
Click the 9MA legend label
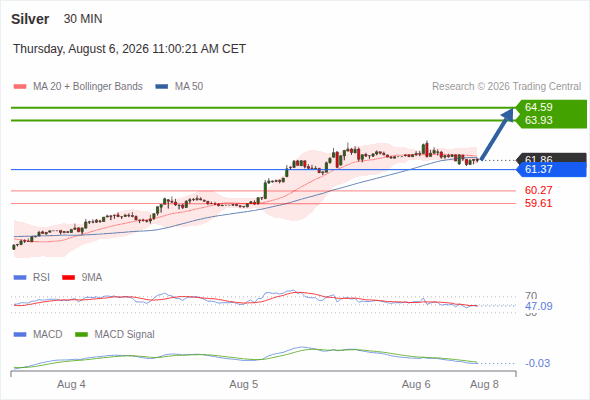(92, 278)
